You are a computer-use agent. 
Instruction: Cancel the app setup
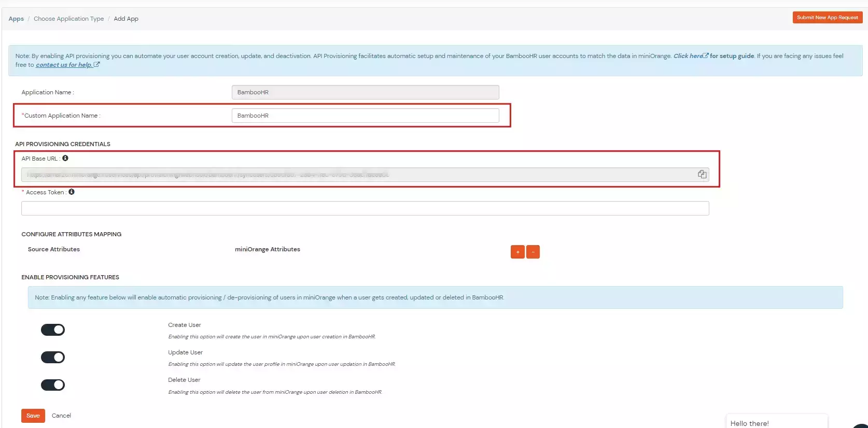(x=61, y=416)
